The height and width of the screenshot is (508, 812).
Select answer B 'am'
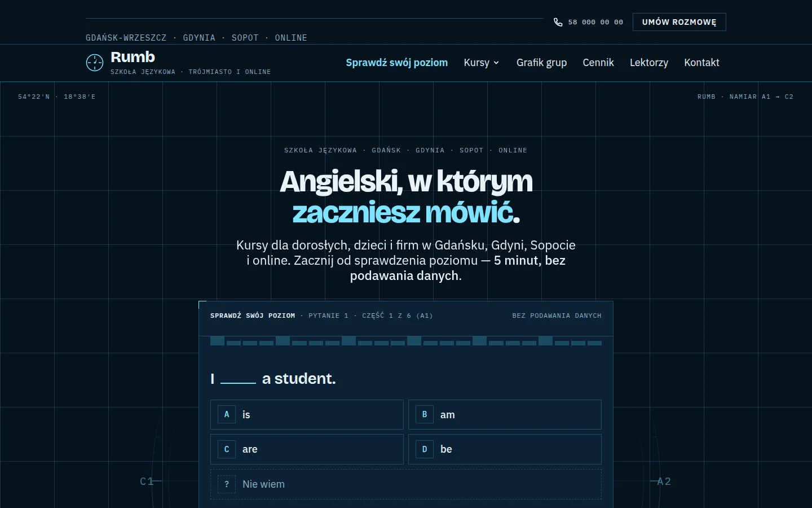505,415
